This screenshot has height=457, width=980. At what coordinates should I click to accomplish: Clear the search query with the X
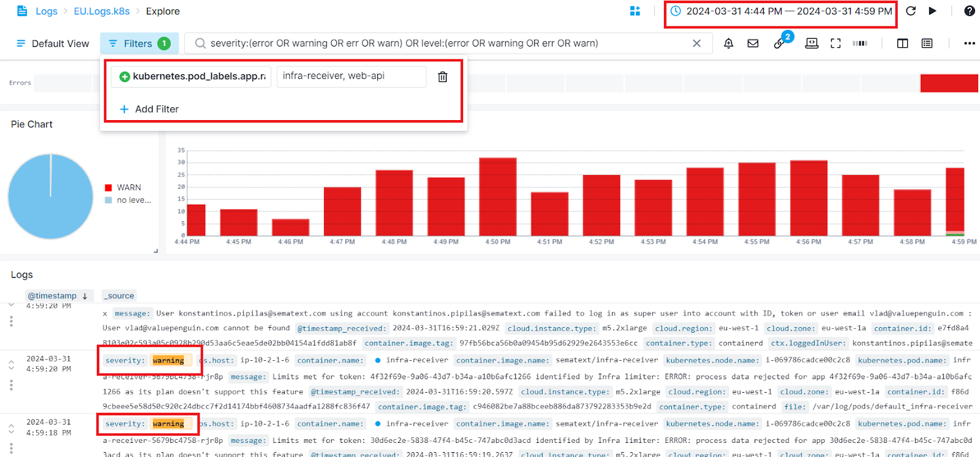(x=696, y=43)
